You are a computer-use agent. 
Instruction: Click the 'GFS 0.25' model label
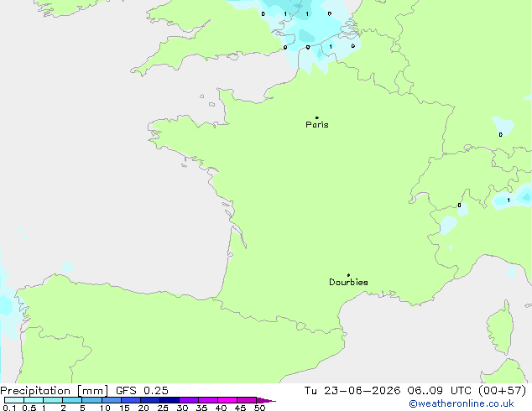tap(142, 391)
